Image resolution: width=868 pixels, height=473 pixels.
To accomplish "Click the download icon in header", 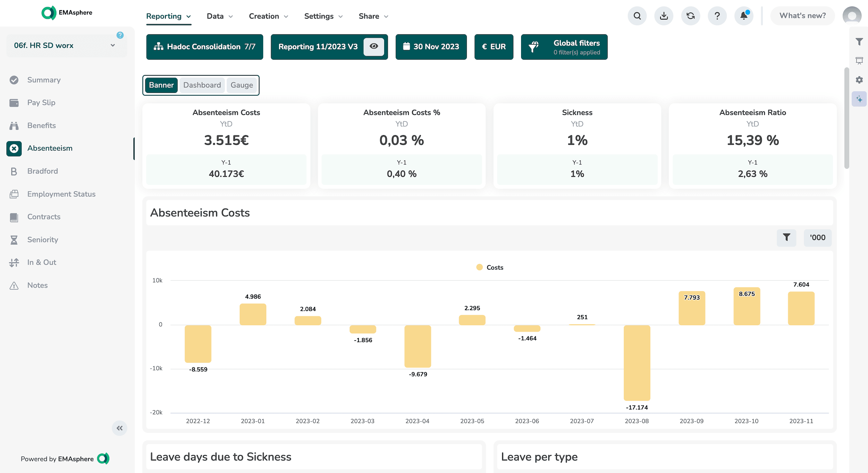I will [x=663, y=16].
